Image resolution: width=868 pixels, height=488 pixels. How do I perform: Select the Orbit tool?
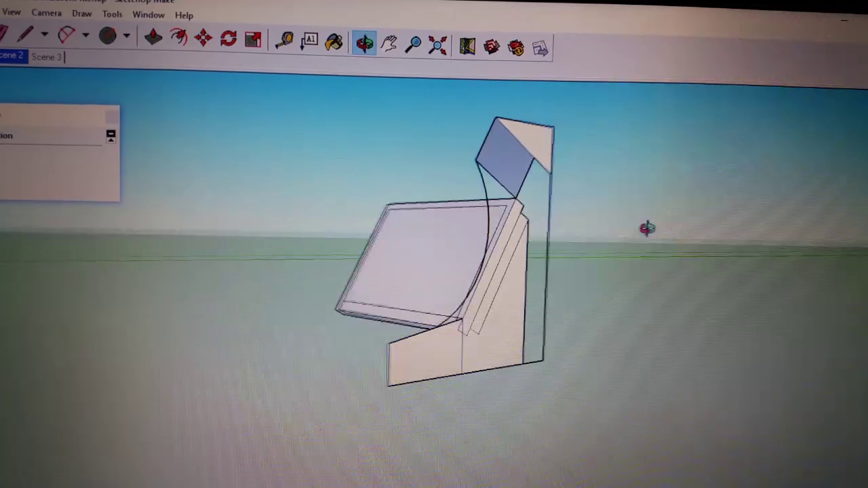pyautogui.click(x=365, y=44)
